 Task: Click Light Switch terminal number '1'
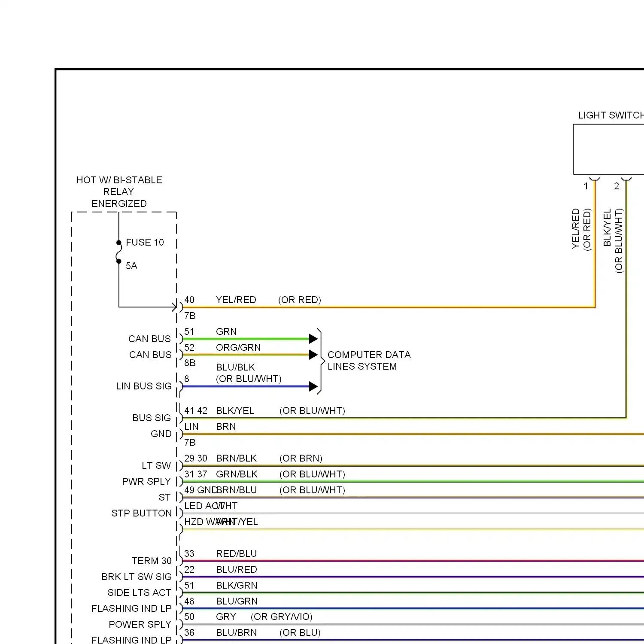click(x=586, y=186)
